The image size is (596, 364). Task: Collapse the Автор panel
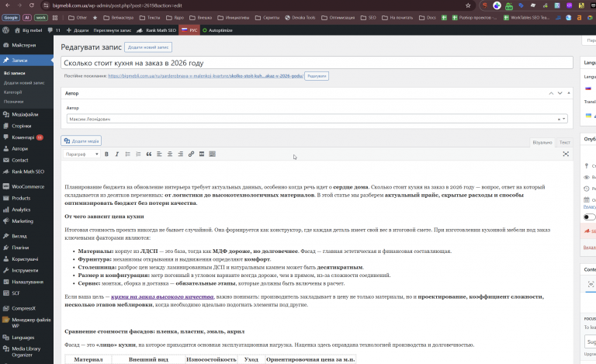click(x=569, y=93)
